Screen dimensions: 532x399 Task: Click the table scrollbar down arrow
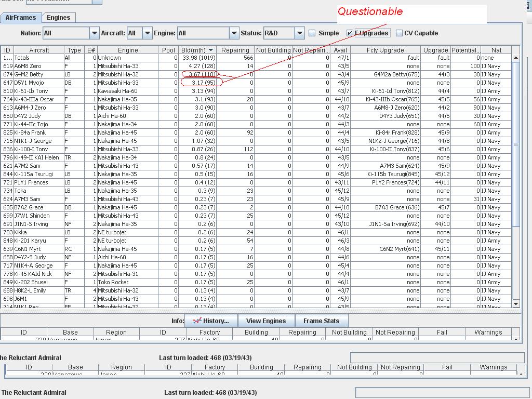[516, 304]
